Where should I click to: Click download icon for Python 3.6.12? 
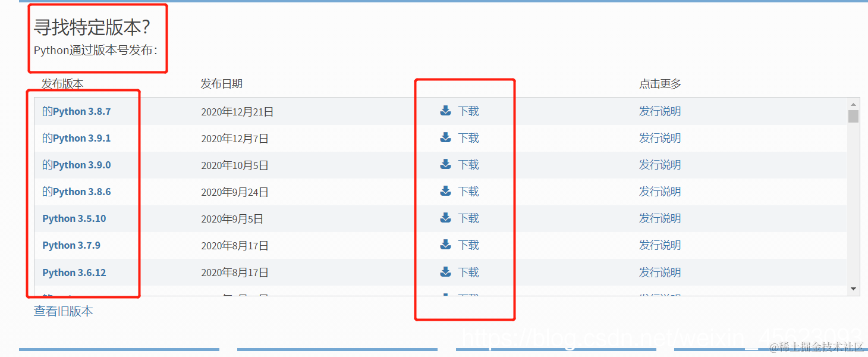445,272
